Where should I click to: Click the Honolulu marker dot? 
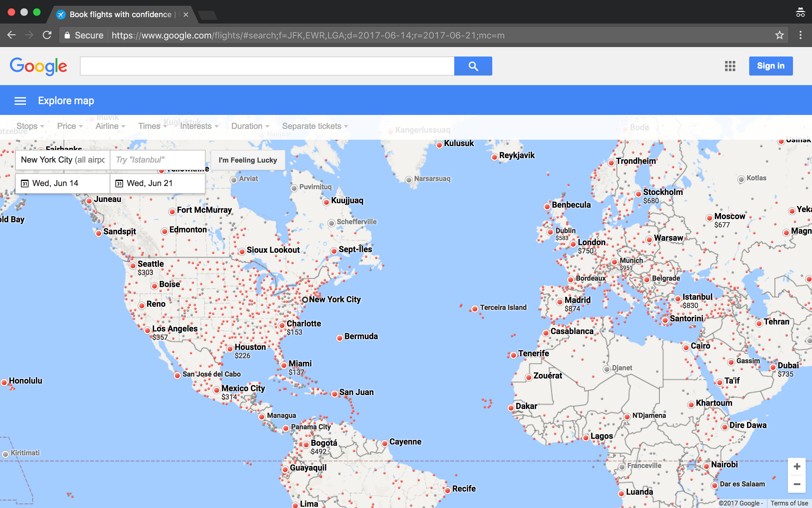[x=4, y=382]
